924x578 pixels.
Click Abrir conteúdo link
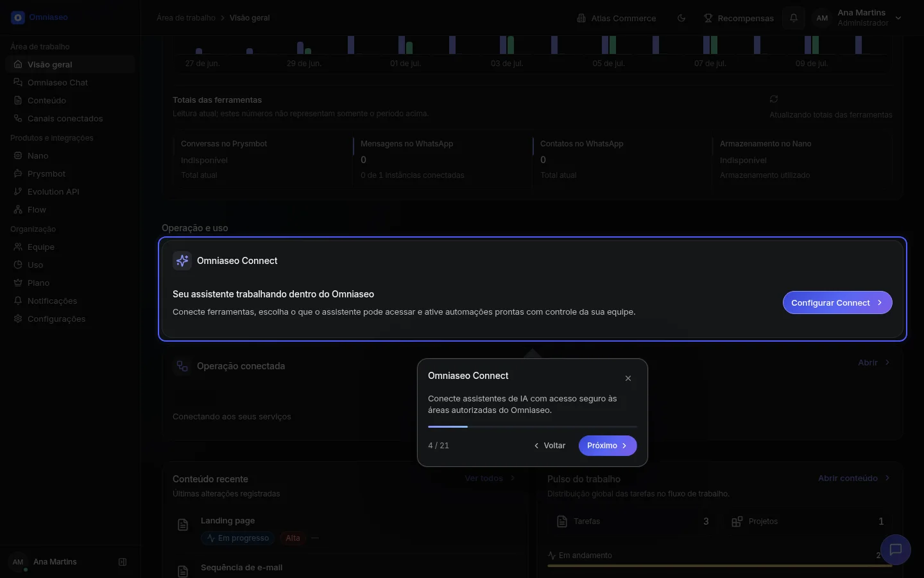[854, 478]
